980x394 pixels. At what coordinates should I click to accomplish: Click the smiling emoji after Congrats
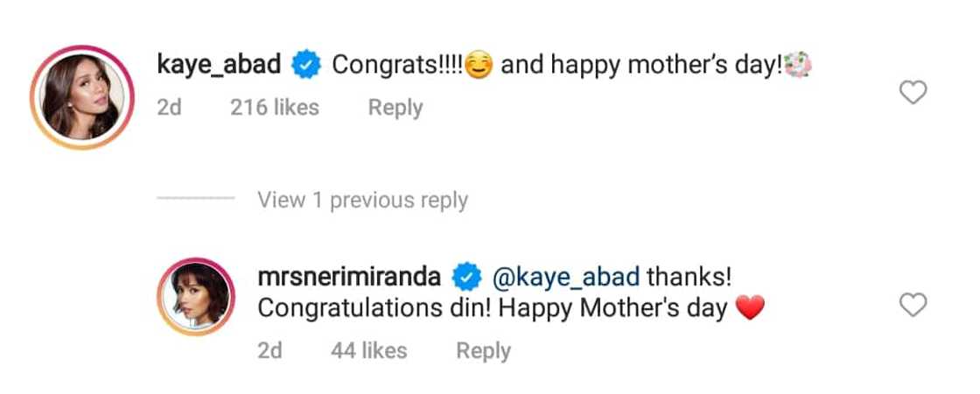[478, 67]
